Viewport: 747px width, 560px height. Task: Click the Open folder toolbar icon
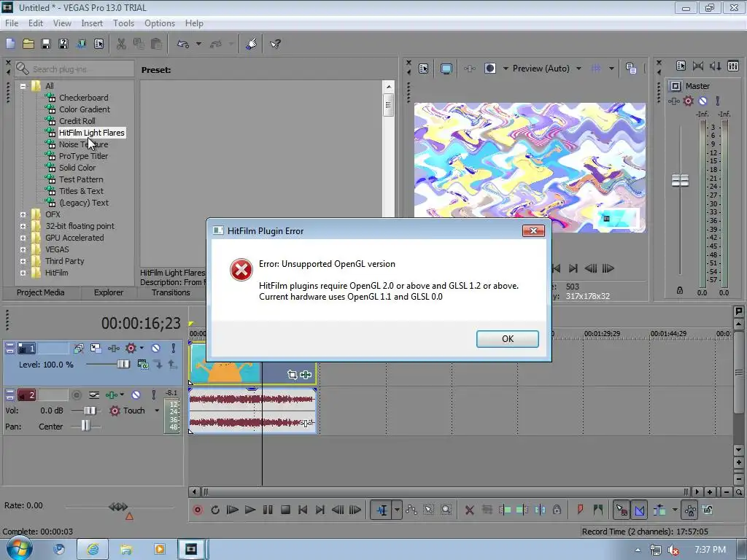(28, 44)
